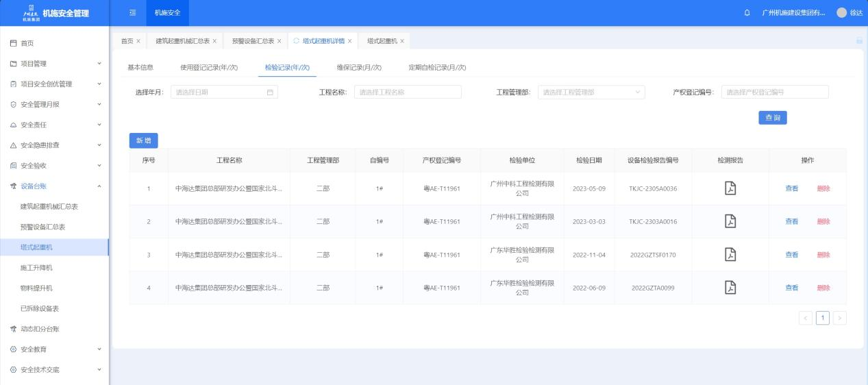Open PDF report for 2022GZTA0099 row
Image resolution: width=868 pixels, height=385 pixels.
[x=730, y=288]
